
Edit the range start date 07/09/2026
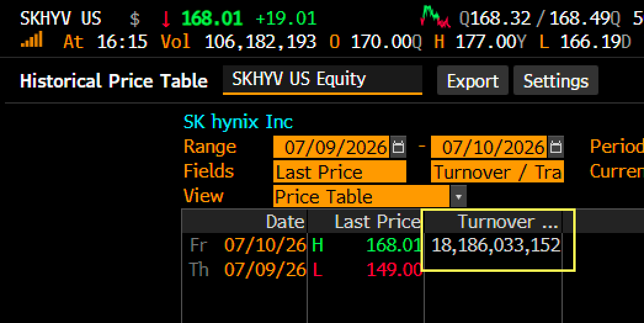coord(331,147)
